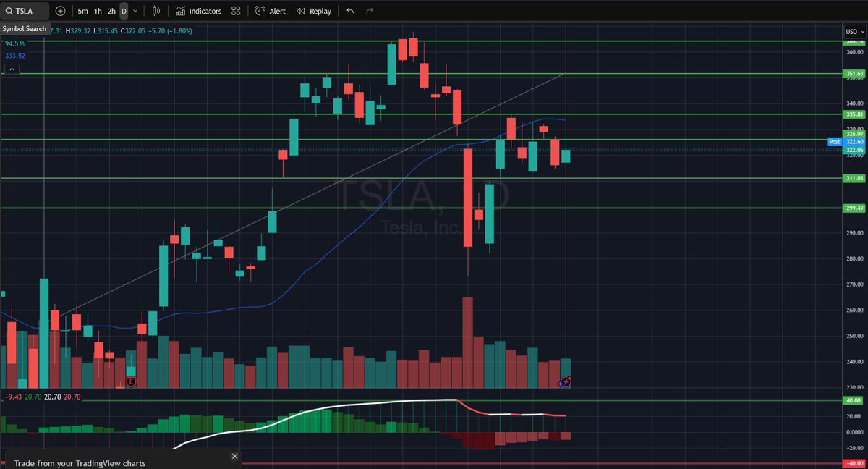Screen dimensions: 868x469
Task: Open the TSLA symbol search box
Action: point(25,11)
